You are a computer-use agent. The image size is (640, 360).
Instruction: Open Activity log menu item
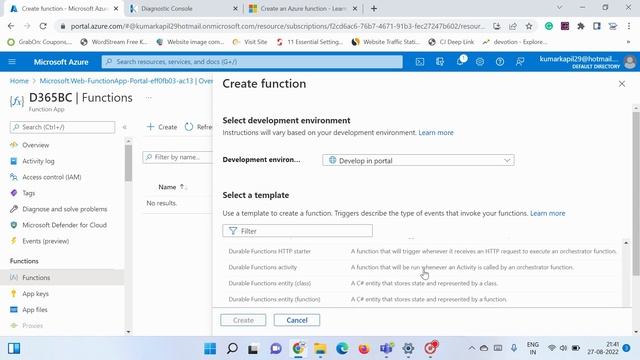38,161
